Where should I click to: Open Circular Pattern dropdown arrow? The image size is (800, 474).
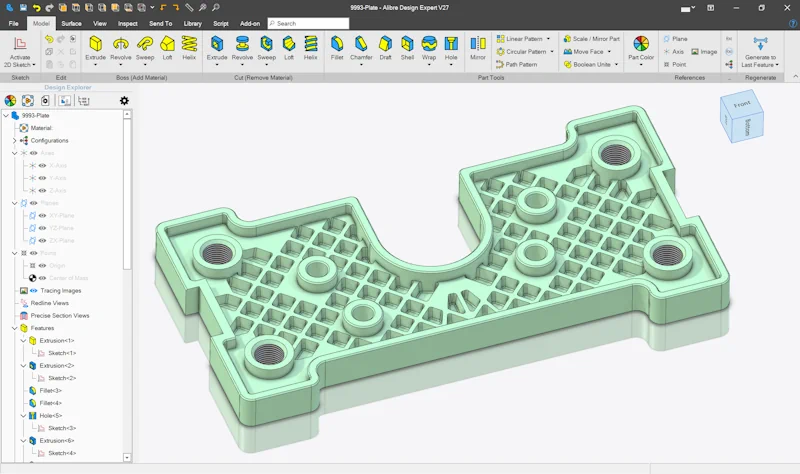click(x=552, y=52)
